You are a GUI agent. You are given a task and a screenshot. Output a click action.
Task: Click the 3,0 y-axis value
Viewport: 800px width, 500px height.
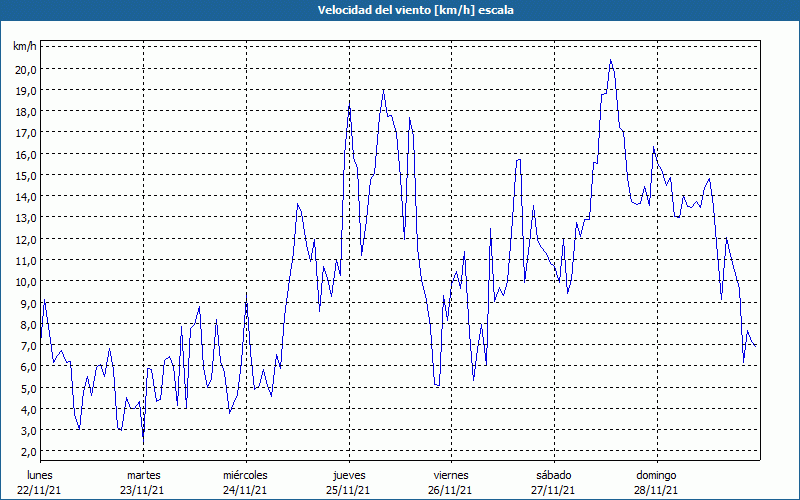tap(28, 431)
